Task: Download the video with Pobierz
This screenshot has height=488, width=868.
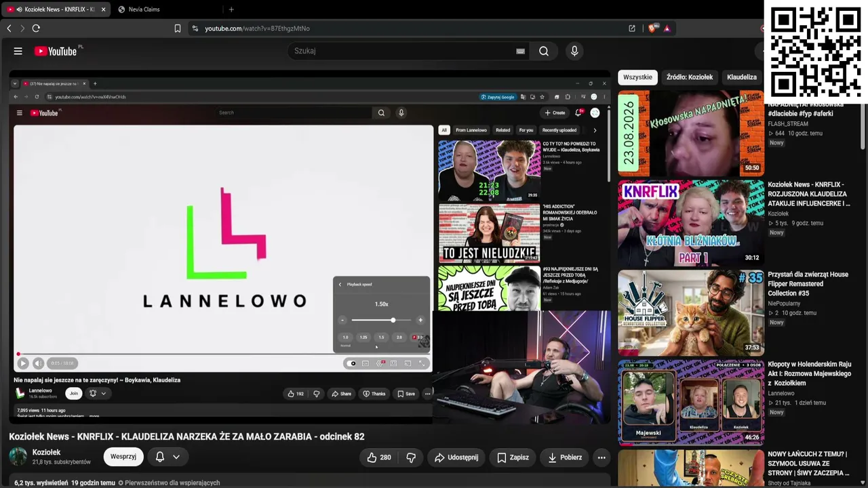Action: (x=565, y=457)
